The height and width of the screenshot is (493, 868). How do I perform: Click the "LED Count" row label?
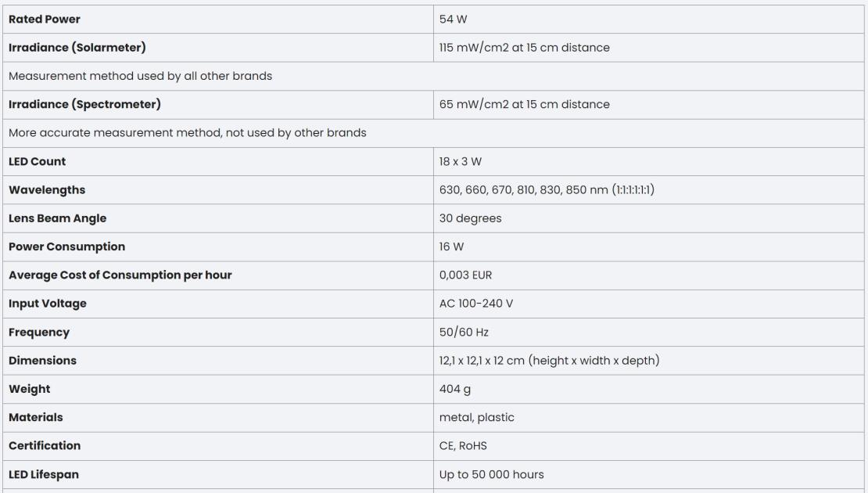[x=38, y=161]
